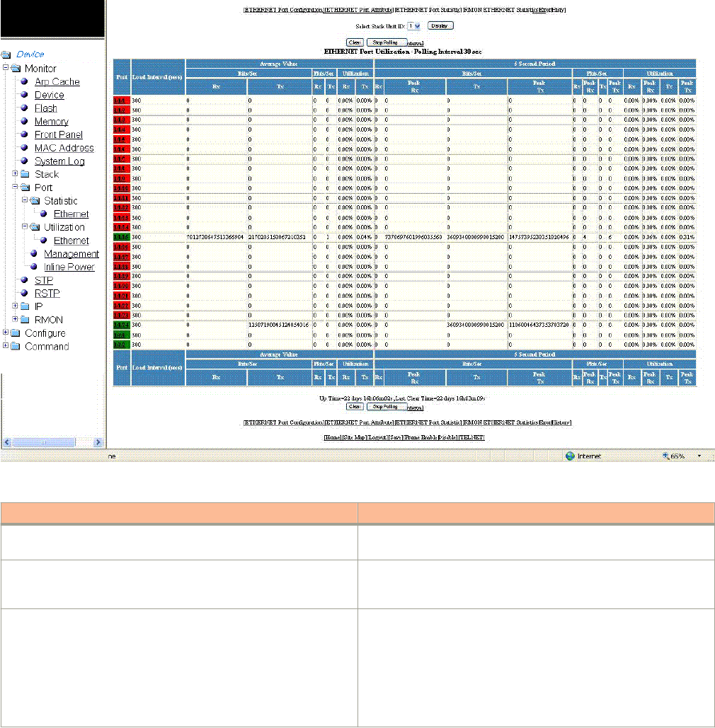This screenshot has width=715, height=728.
Task: Open the Arp Cache link
Action: click(57, 82)
